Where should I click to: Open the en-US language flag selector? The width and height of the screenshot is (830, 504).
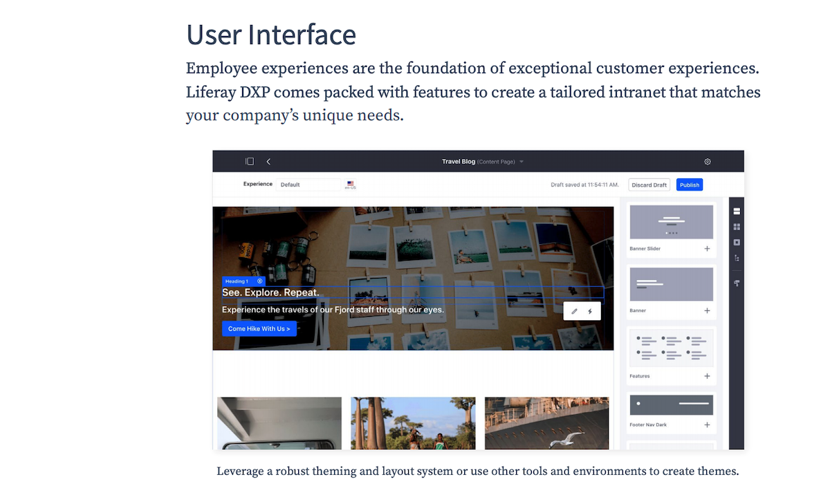[x=351, y=185]
